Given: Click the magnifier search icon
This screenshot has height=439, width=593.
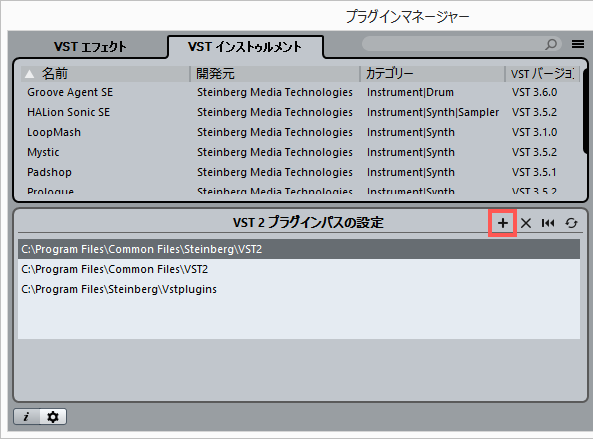Looking at the screenshot, I should pos(551,44).
